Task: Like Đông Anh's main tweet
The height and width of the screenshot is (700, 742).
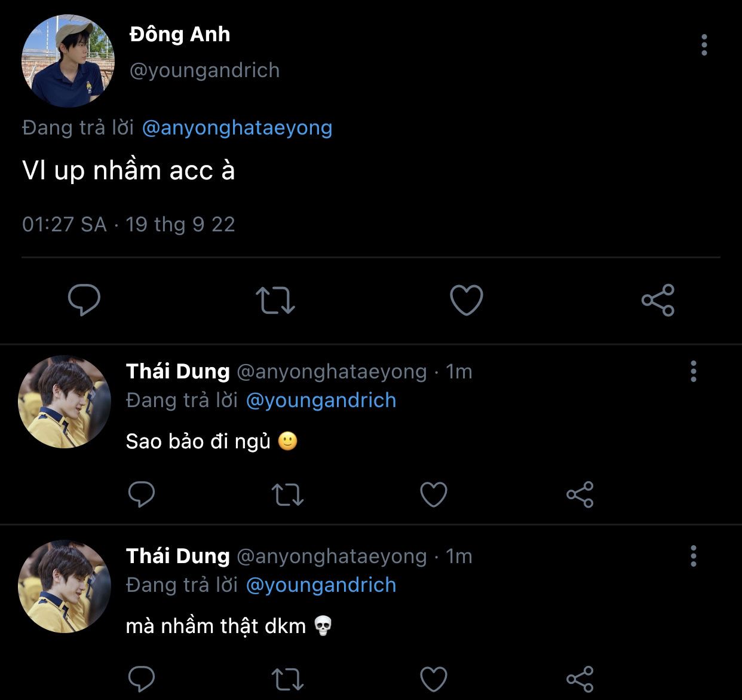Action: click(x=466, y=300)
